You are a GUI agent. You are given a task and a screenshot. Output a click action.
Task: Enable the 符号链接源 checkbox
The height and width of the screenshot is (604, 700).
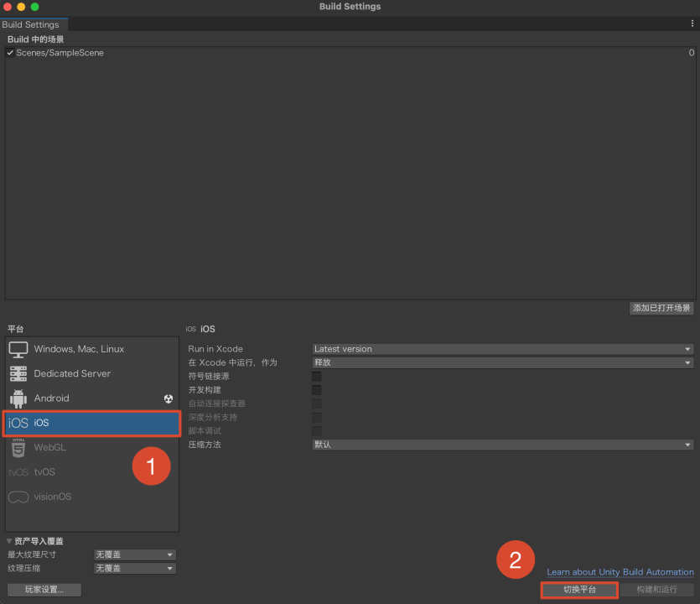(x=317, y=376)
